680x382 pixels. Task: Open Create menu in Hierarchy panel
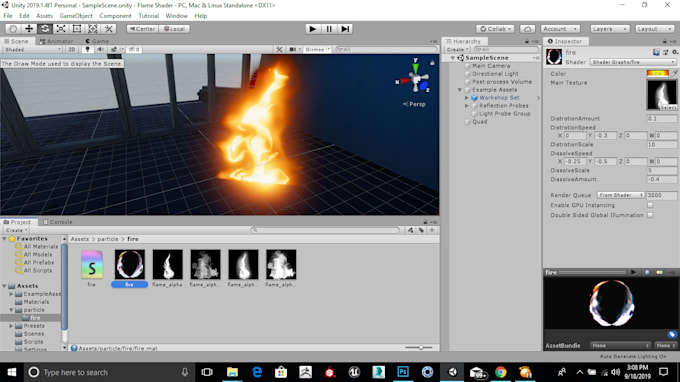[x=457, y=49]
